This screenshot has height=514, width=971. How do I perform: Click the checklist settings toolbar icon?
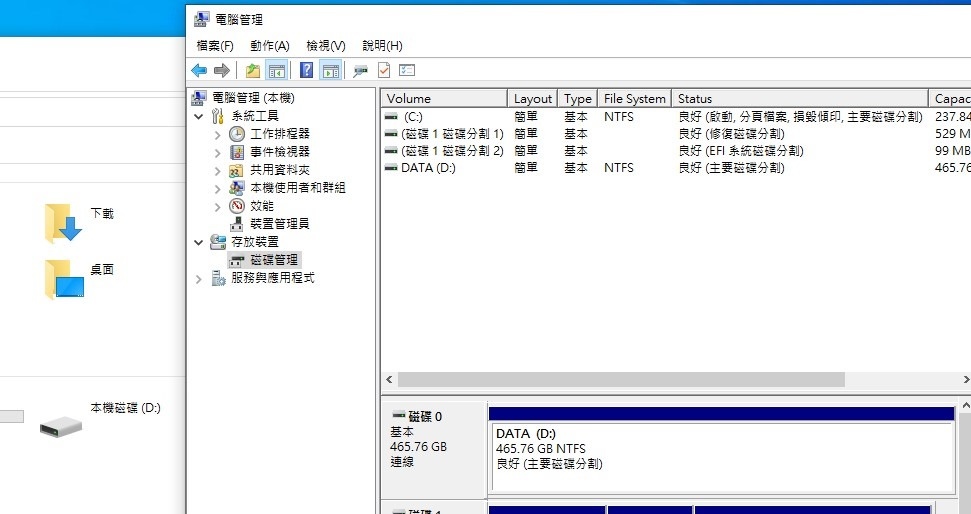tap(407, 71)
